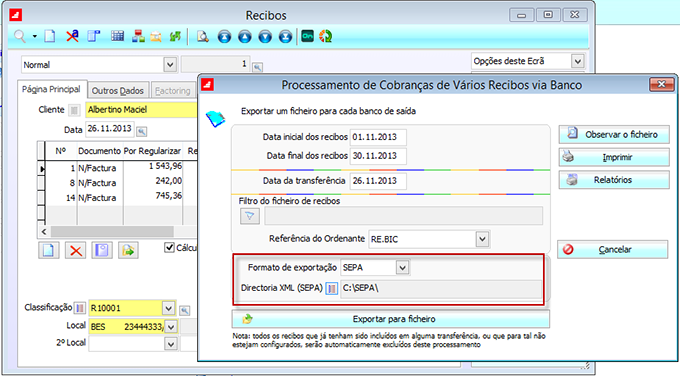Click the red X delete icon in toolbar

[x=72, y=36]
